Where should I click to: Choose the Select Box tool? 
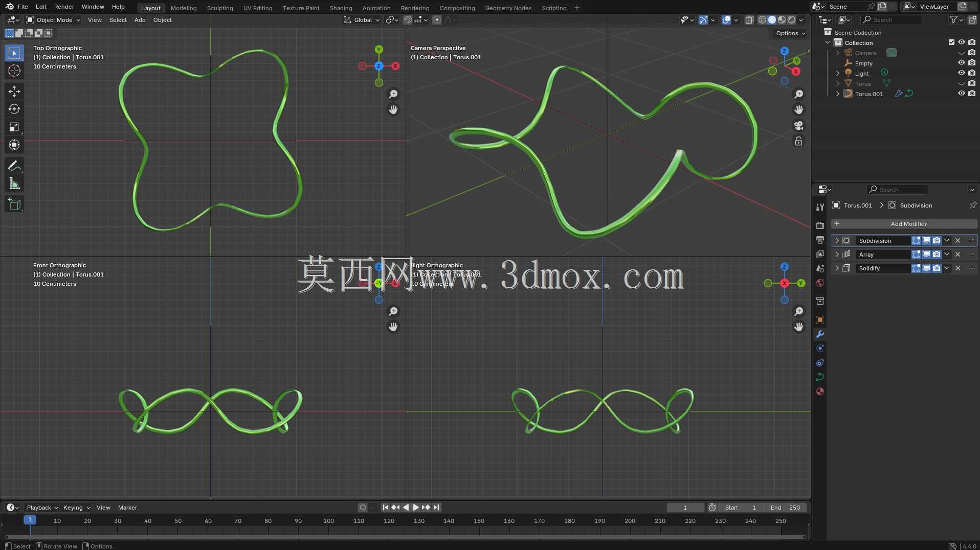[x=14, y=53]
